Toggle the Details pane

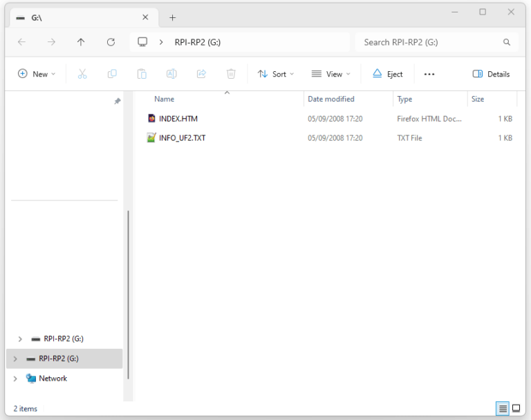491,74
